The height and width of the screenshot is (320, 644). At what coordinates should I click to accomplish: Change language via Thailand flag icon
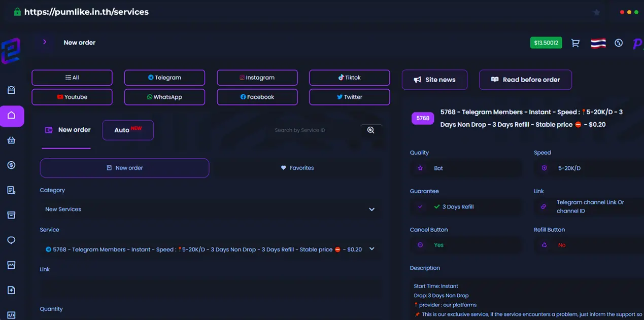point(598,43)
